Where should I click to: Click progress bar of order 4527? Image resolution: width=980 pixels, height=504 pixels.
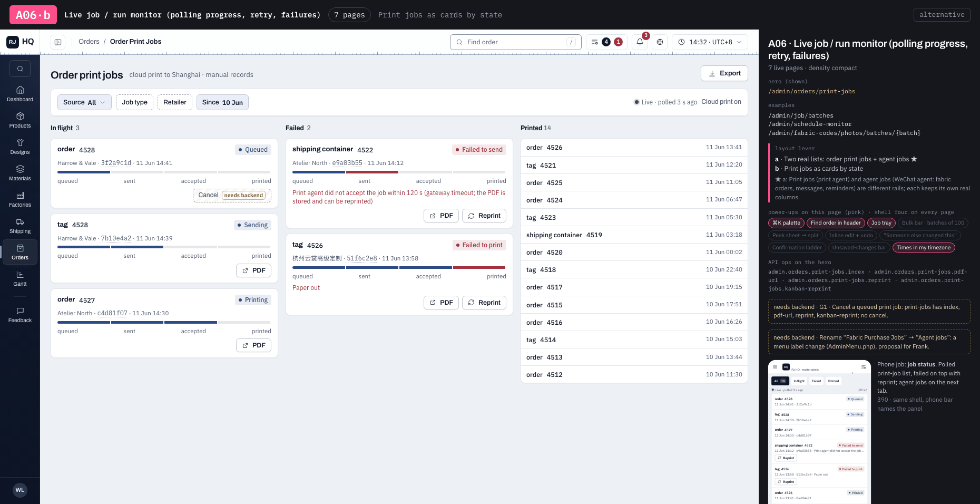click(164, 322)
